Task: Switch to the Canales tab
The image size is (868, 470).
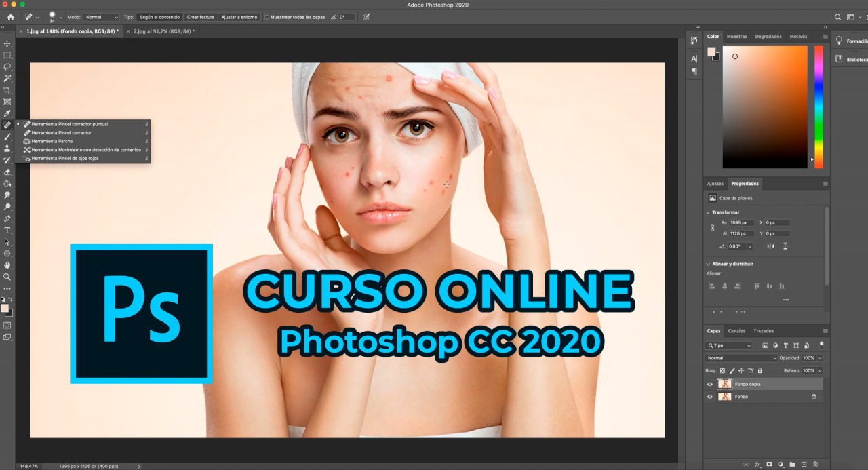Action: pos(737,331)
